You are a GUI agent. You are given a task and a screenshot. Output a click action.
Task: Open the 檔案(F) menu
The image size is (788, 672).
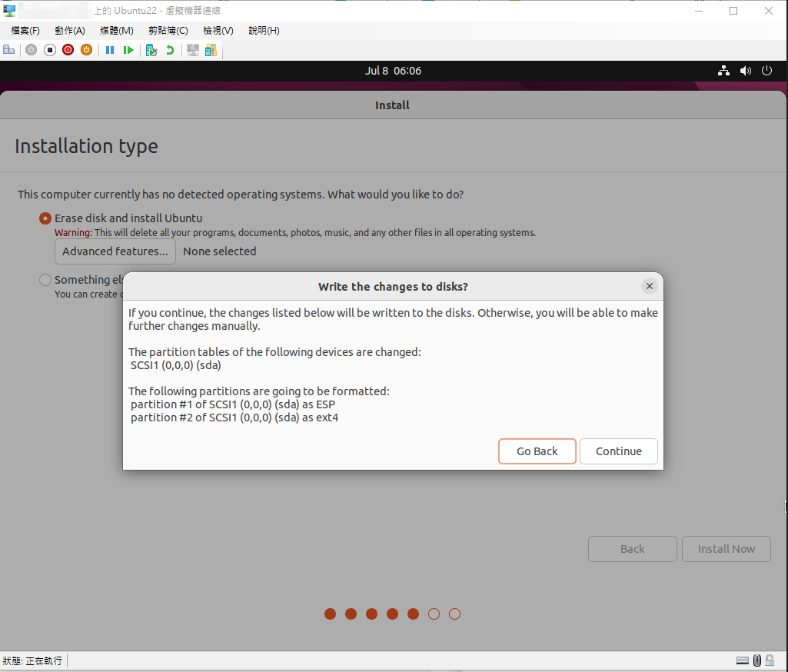pos(25,31)
